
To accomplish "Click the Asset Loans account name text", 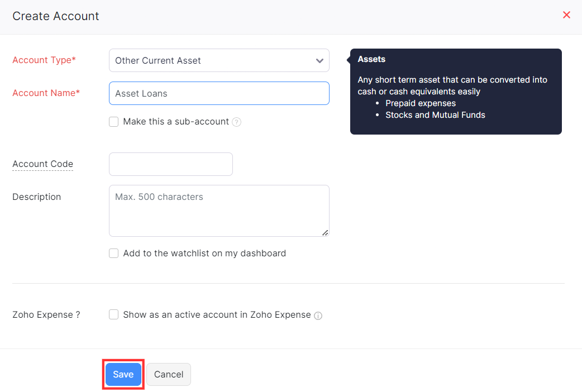I will [x=140, y=93].
